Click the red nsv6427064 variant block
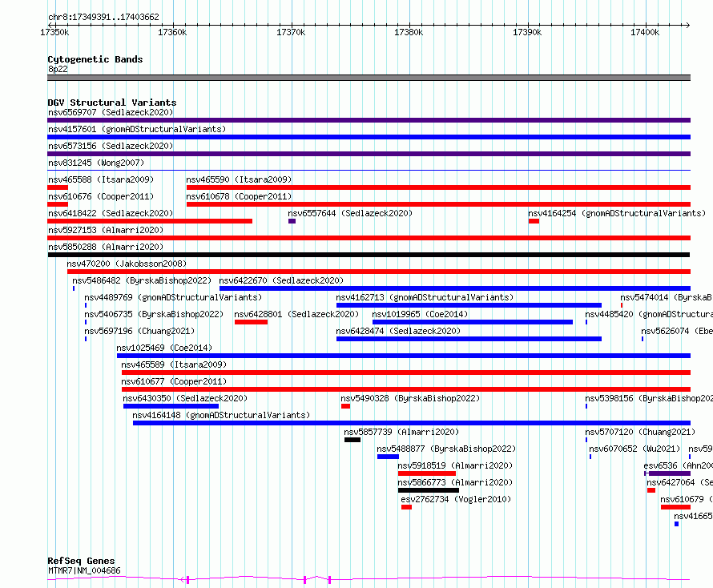This screenshot has height=588, width=713. tap(651, 490)
